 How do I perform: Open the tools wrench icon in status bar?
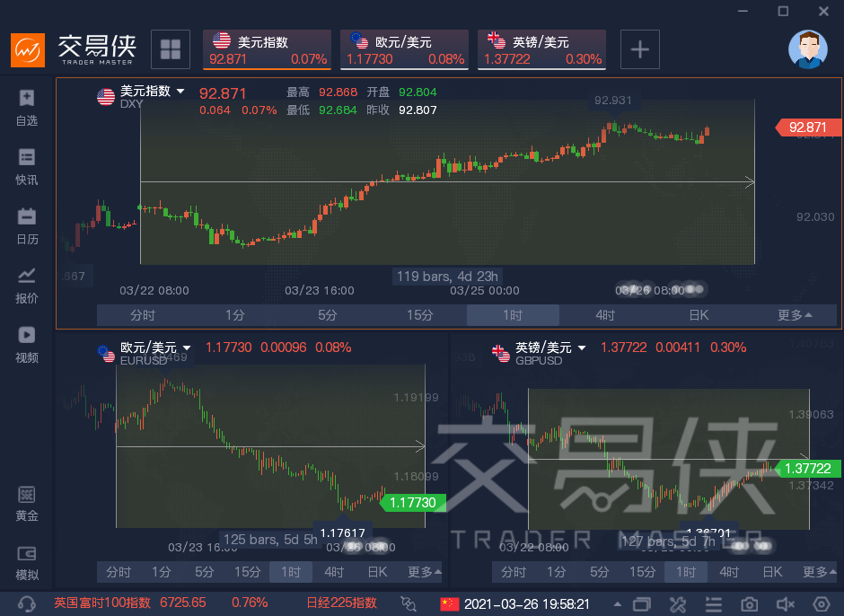point(678,604)
